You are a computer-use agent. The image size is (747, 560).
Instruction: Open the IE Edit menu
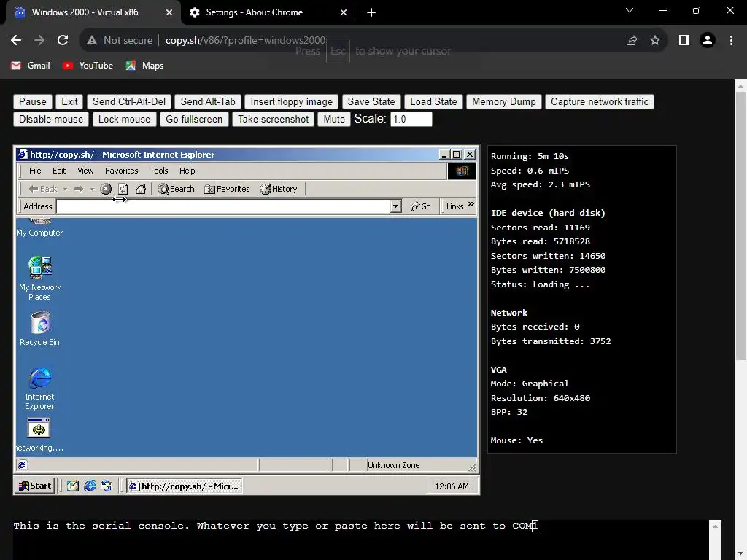click(x=59, y=171)
